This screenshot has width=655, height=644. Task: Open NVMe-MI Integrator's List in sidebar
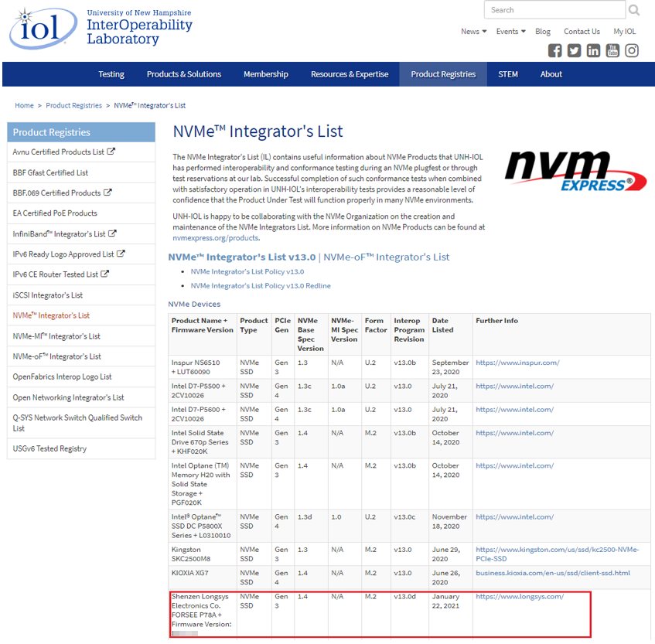click(x=81, y=336)
